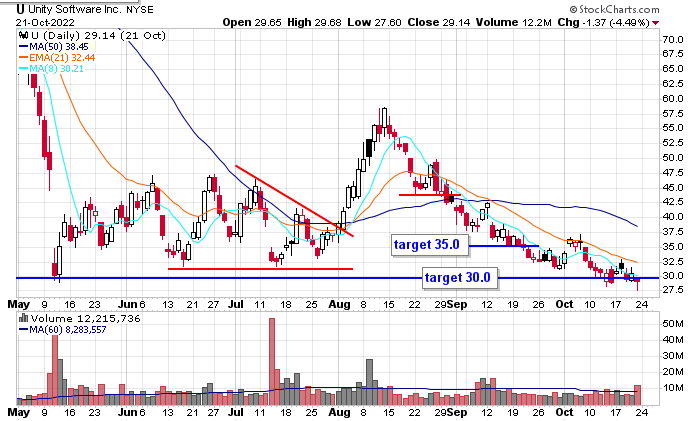Click the 27.5 price axis label
The width and height of the screenshot is (700, 421).
click(673, 290)
